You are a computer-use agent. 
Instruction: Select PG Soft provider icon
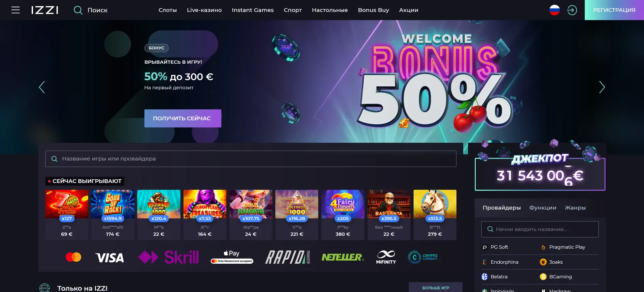pos(485,247)
